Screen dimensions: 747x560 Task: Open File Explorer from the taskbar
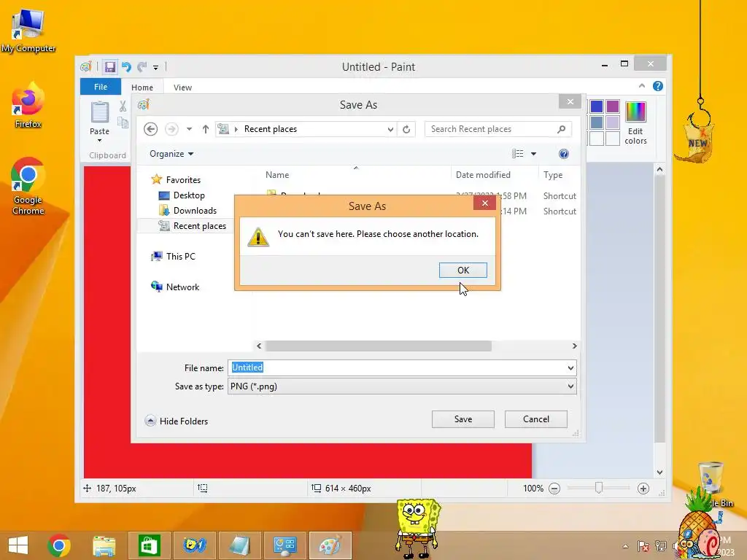pyautogui.click(x=104, y=545)
